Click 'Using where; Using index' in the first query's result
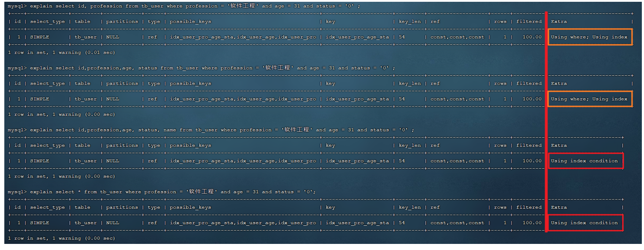Viewport: 644px width, 250px height. click(589, 37)
